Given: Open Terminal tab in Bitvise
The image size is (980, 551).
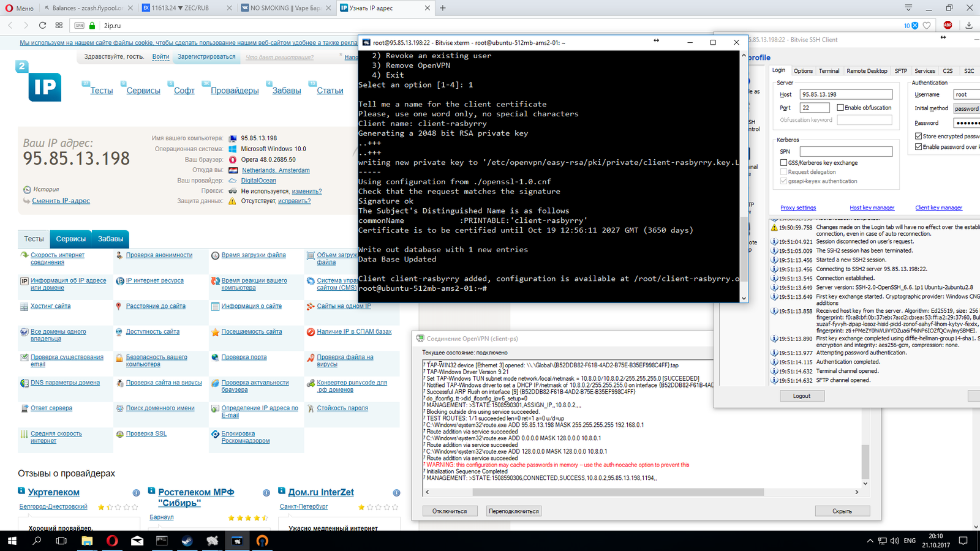Looking at the screenshot, I should click(829, 71).
